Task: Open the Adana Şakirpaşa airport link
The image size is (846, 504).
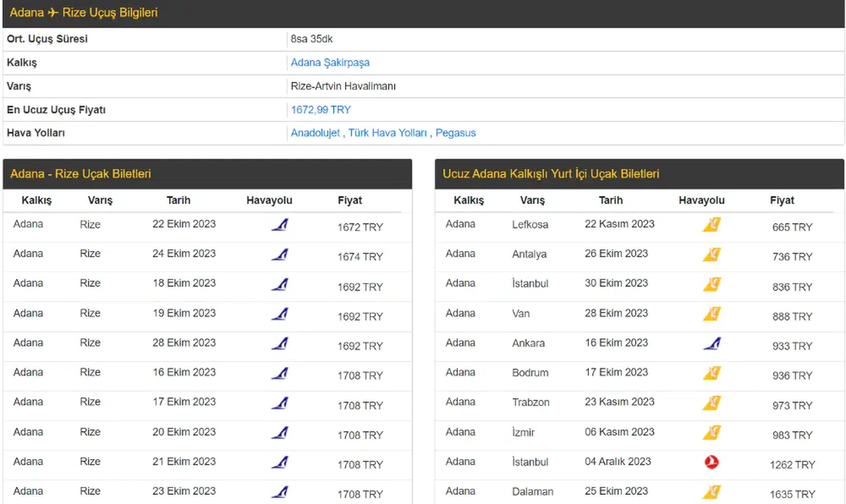Action: (330, 63)
